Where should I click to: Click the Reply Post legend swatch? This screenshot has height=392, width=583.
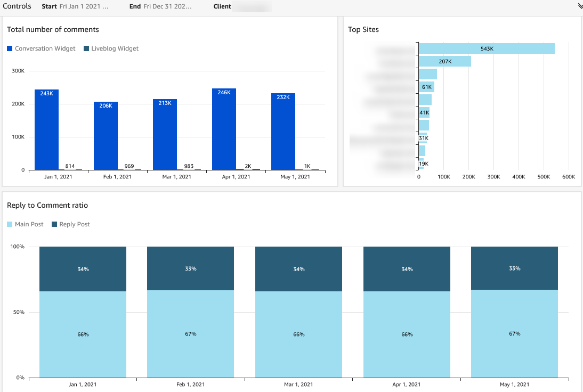pos(54,224)
